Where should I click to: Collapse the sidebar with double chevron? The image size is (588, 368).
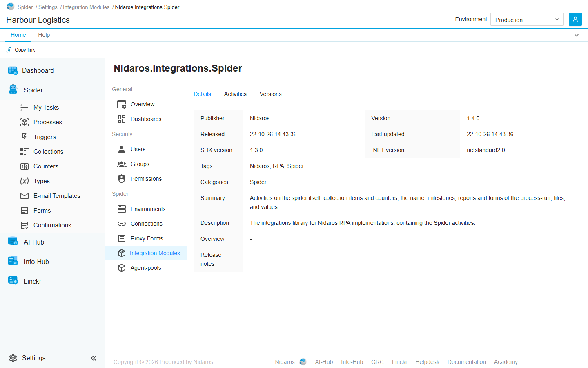[x=94, y=358]
